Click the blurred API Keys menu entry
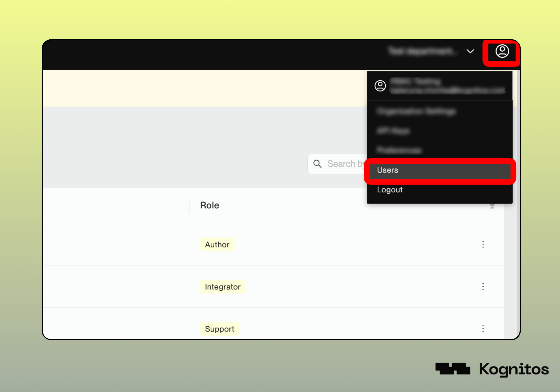This screenshot has height=392, width=560. tap(393, 131)
